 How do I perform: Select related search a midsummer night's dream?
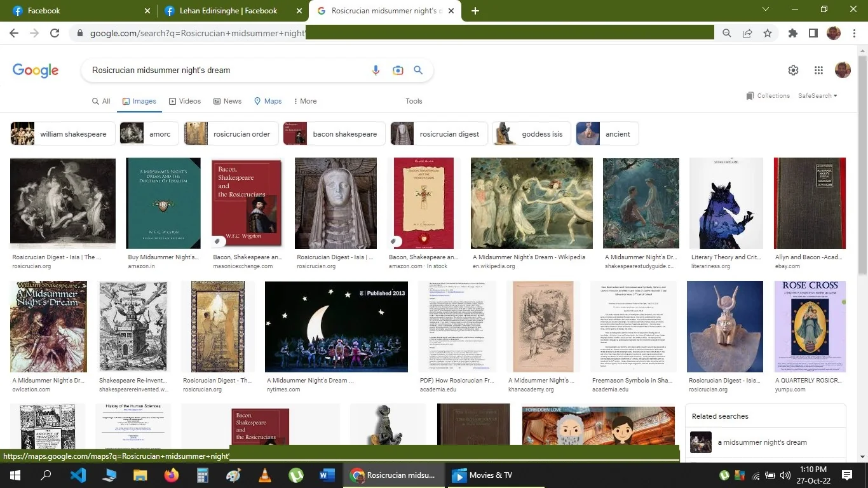[x=765, y=442]
